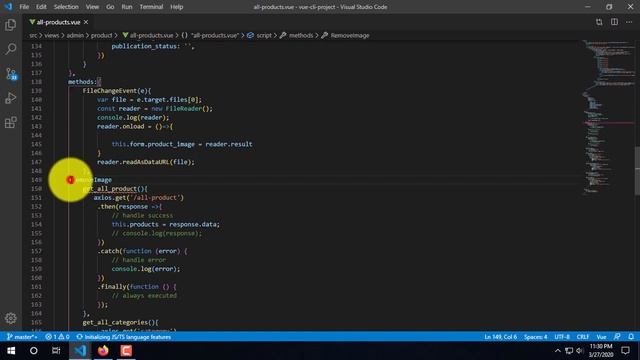Open the Selection menu

[66, 7]
